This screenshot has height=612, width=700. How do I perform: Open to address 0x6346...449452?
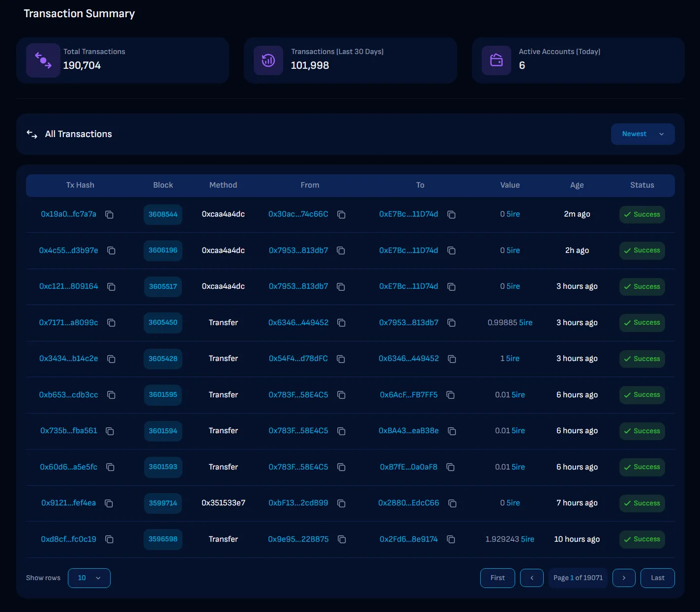tap(408, 359)
